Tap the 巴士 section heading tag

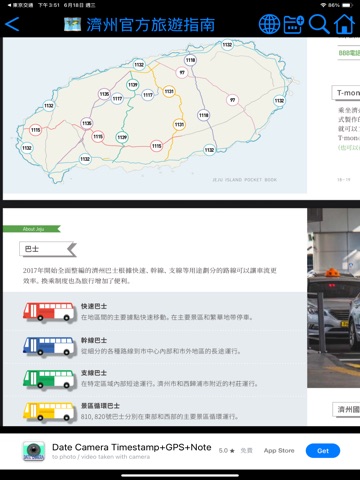[48, 249]
